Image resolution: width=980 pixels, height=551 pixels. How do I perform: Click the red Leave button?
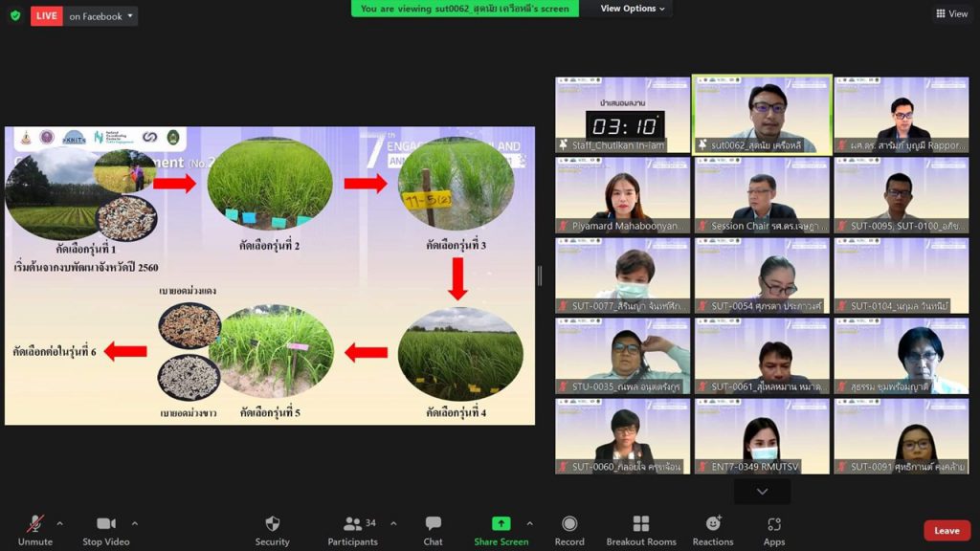(x=947, y=530)
